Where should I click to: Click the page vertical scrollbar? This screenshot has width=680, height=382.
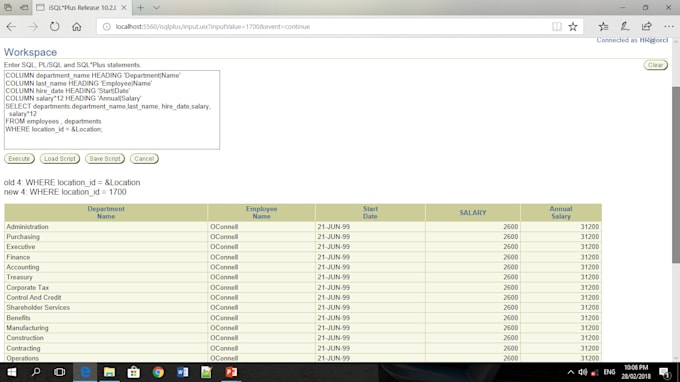(676, 174)
